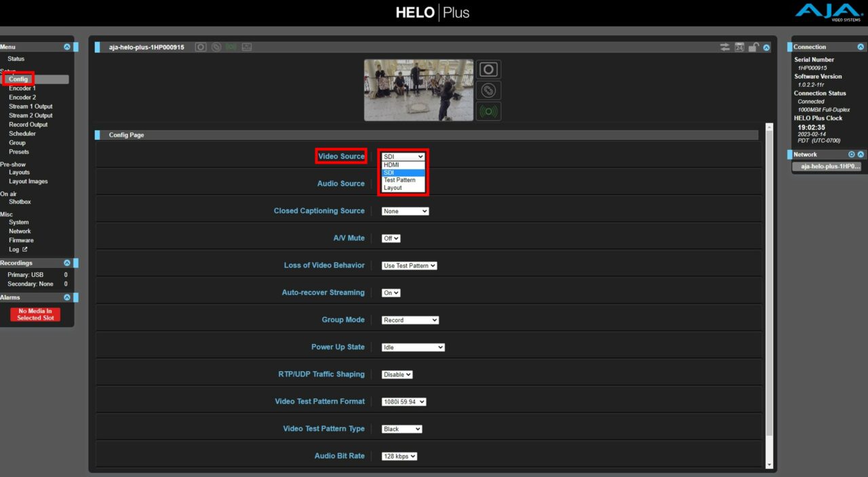The height and width of the screenshot is (477, 868).
Task: Click the video preview thumbnail
Action: tap(418, 90)
